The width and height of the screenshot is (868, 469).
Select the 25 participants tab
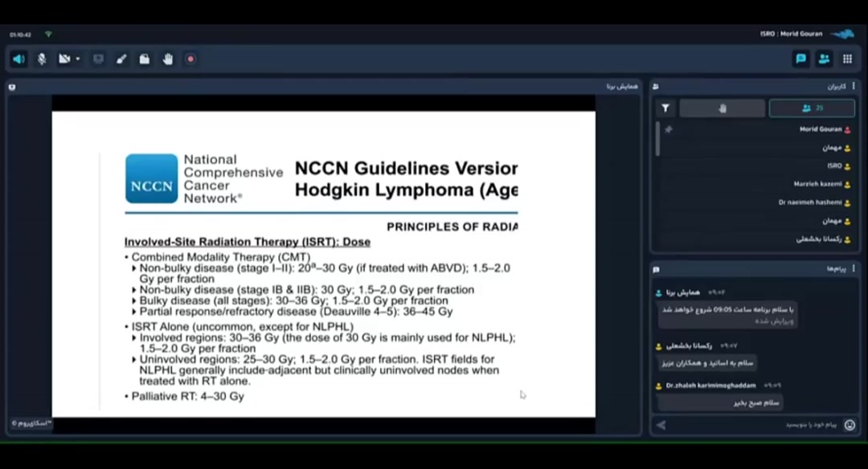(x=812, y=108)
